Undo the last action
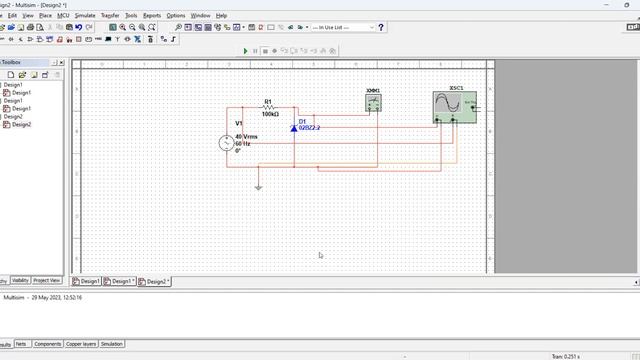The height and width of the screenshot is (360, 640). 79,27
